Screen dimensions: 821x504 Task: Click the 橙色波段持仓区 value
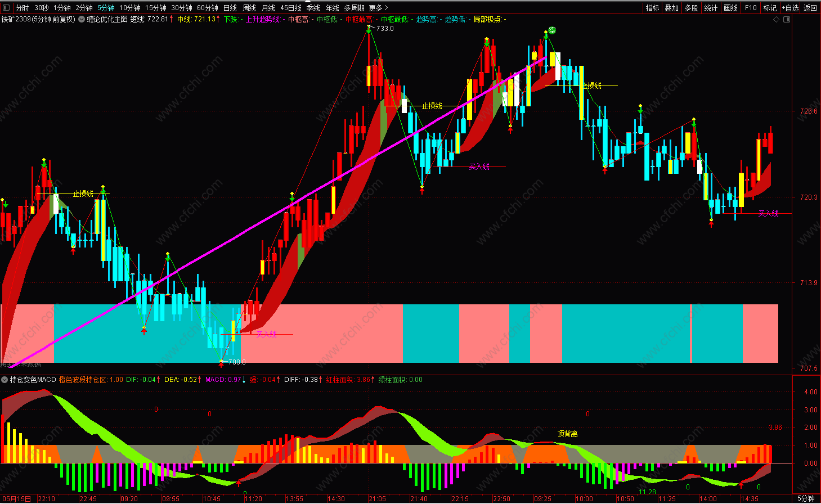tap(91, 380)
